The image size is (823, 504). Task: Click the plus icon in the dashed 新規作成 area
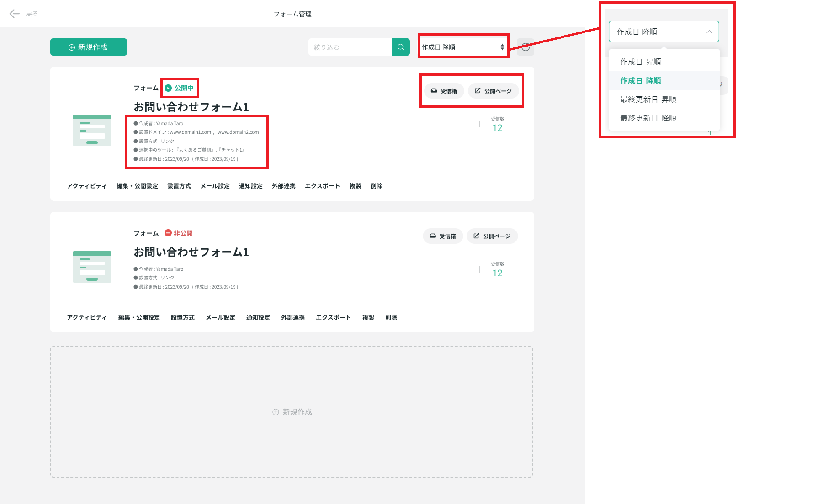tap(275, 412)
